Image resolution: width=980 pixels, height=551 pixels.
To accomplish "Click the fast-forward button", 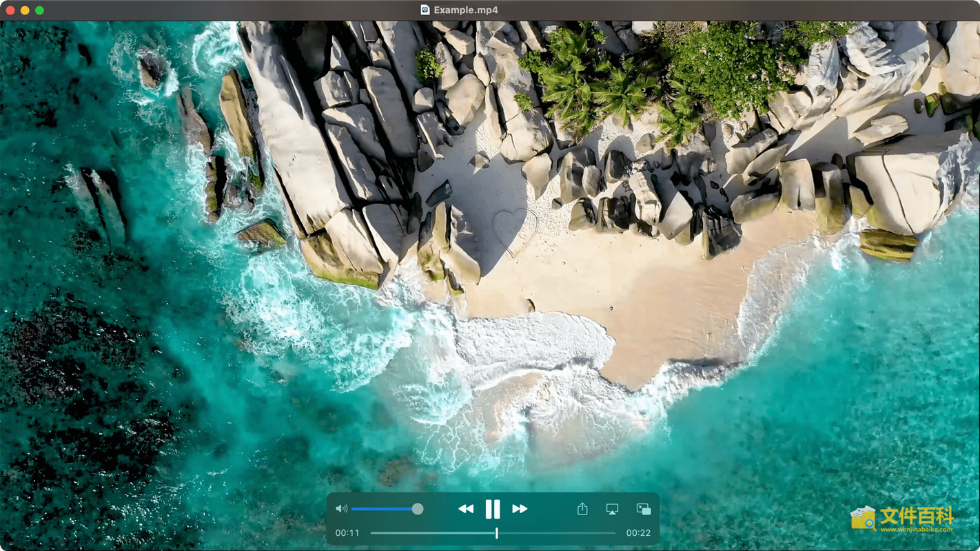I will (x=520, y=509).
